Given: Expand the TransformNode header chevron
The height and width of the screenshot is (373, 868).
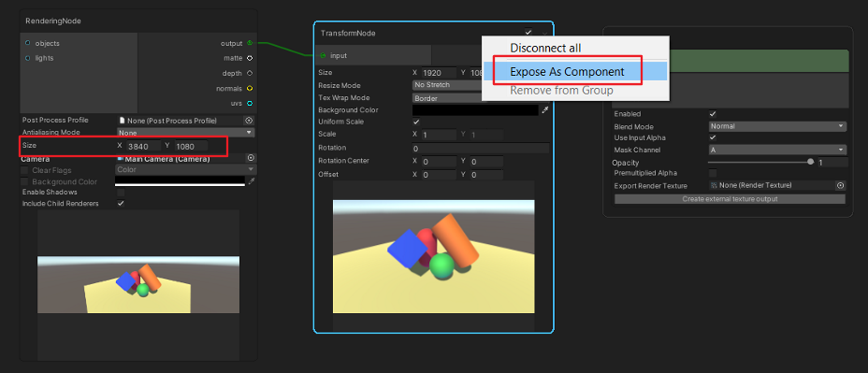Looking at the screenshot, I should [545, 34].
